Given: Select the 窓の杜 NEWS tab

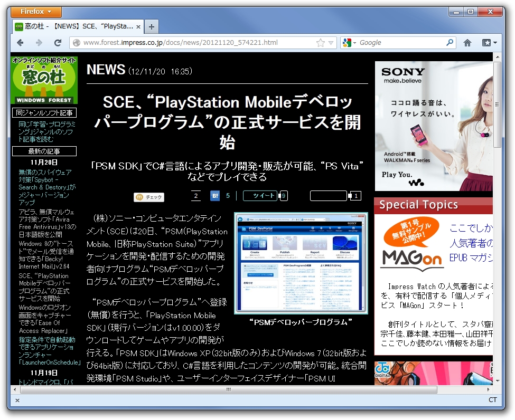Looking at the screenshot, I should [x=78, y=26].
